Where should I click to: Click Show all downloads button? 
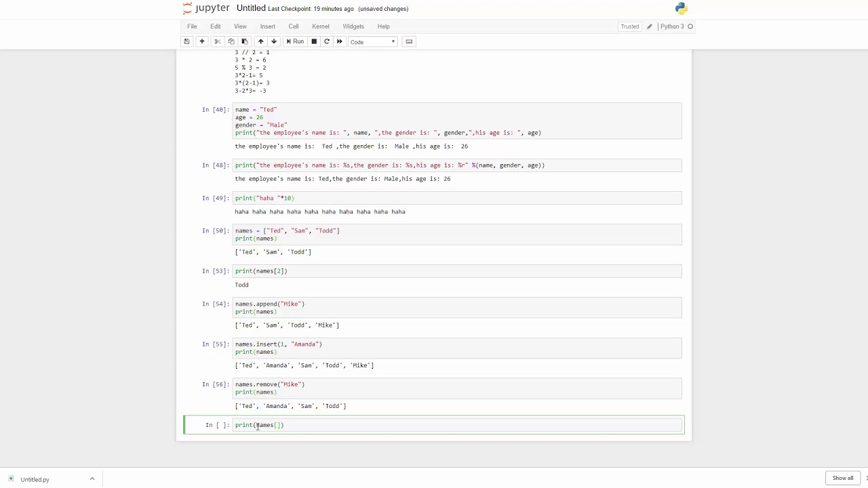click(x=843, y=479)
